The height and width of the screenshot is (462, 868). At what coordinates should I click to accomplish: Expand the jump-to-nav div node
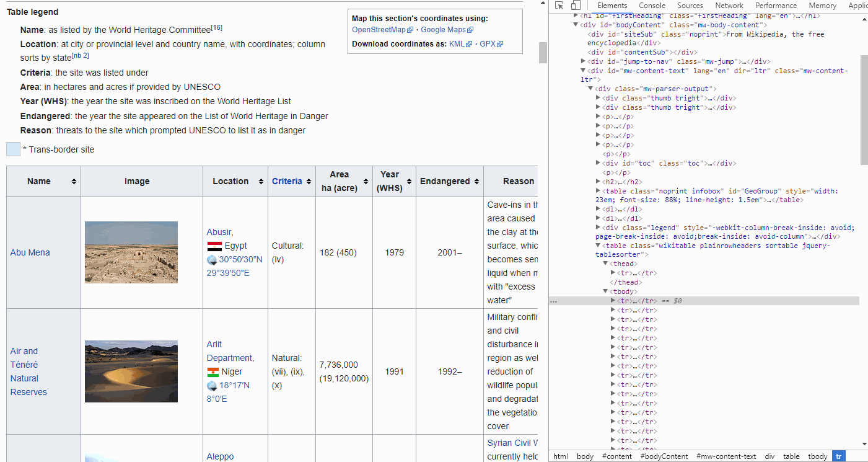(x=583, y=61)
